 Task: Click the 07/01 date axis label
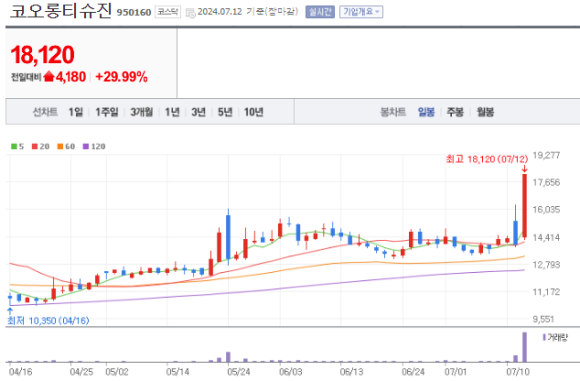tap(455, 371)
